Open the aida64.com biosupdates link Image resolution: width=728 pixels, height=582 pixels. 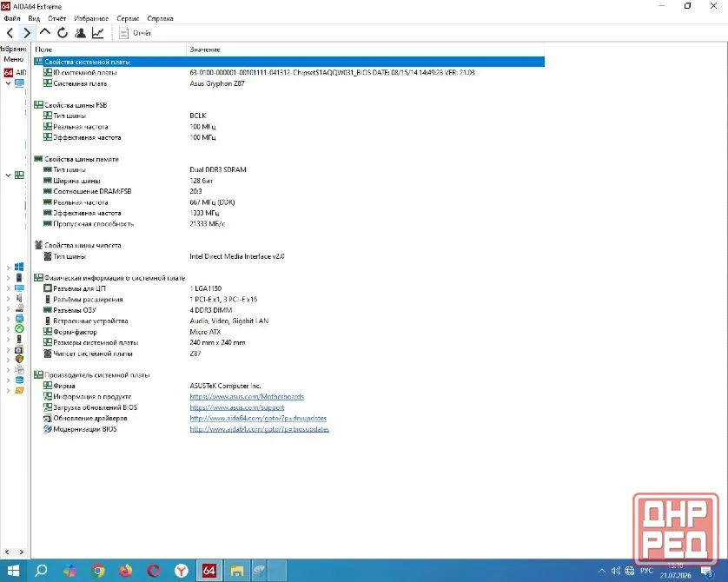(259, 429)
